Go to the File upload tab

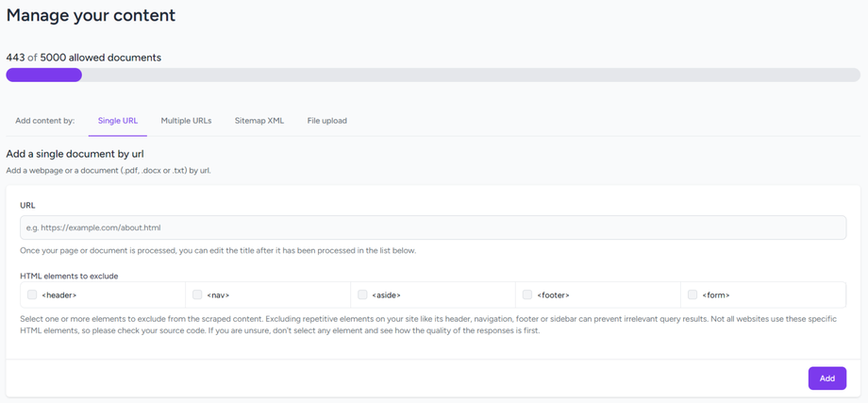(326, 121)
